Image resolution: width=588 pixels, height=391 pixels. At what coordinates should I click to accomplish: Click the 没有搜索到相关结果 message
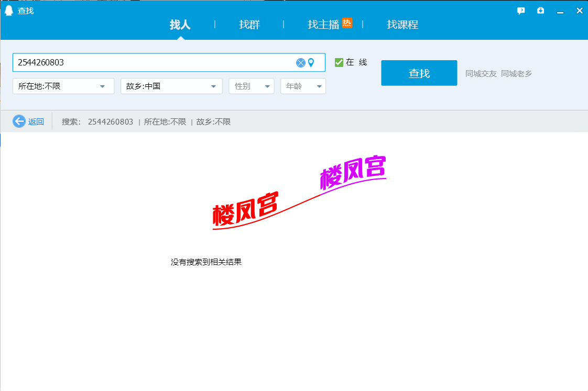(206, 262)
